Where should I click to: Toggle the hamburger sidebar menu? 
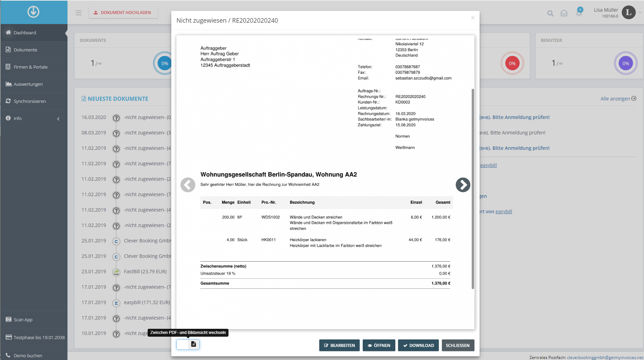coord(78,13)
